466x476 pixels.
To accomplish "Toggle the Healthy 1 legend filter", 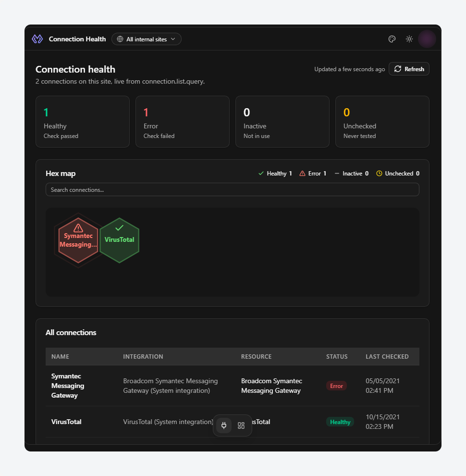I will tap(275, 174).
